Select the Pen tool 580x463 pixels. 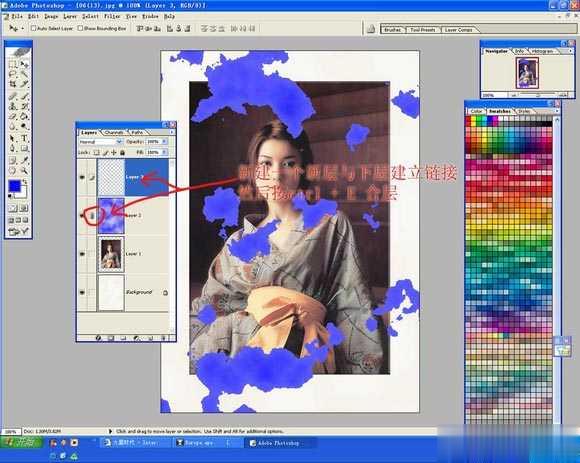[13, 148]
